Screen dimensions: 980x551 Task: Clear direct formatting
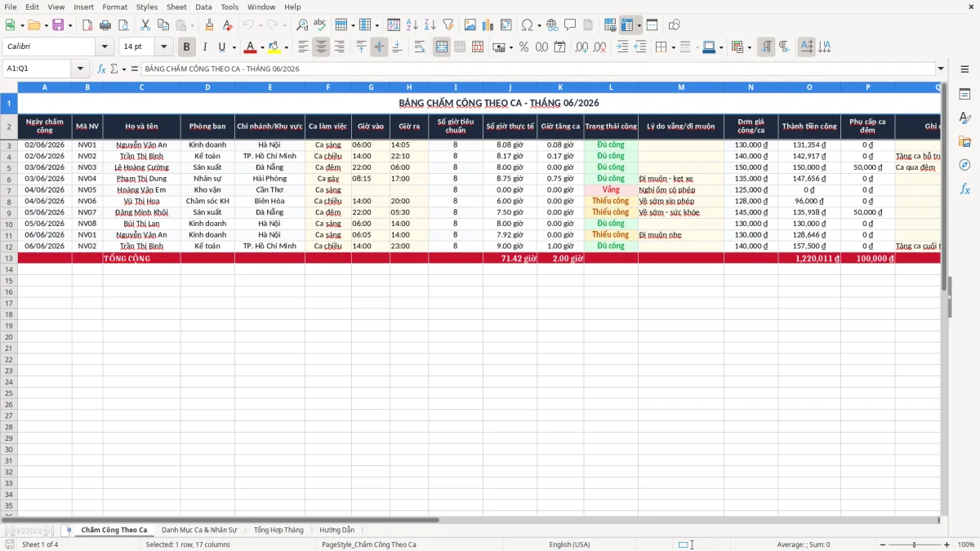[x=226, y=25]
